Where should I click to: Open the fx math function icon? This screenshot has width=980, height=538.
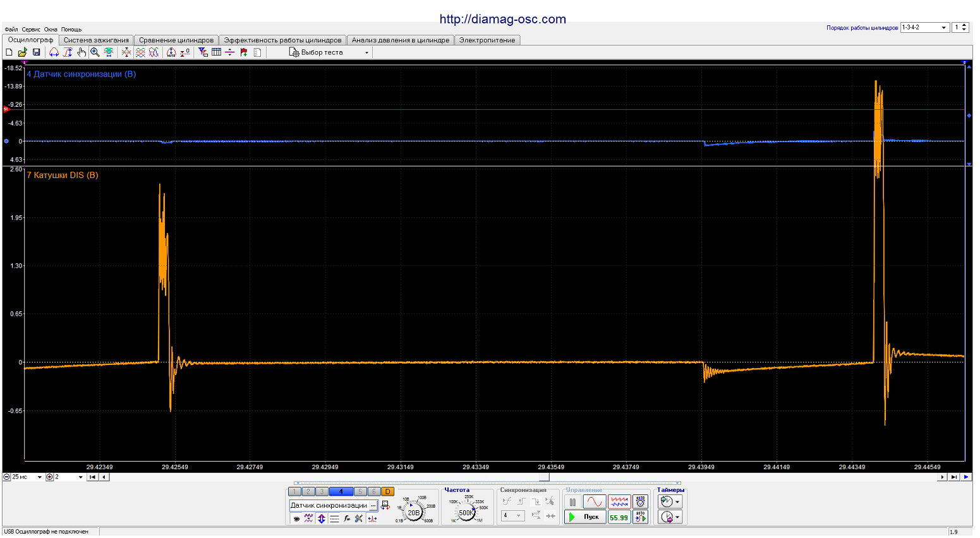click(x=347, y=518)
